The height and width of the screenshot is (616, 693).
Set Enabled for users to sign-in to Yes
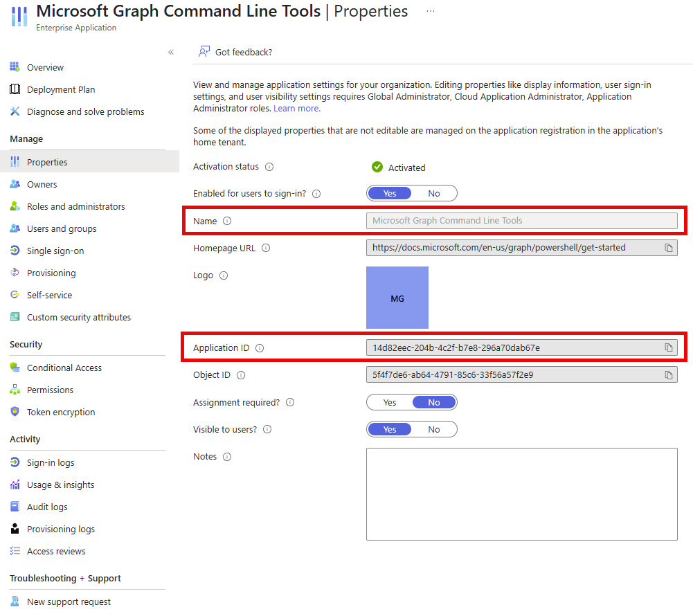click(x=389, y=194)
